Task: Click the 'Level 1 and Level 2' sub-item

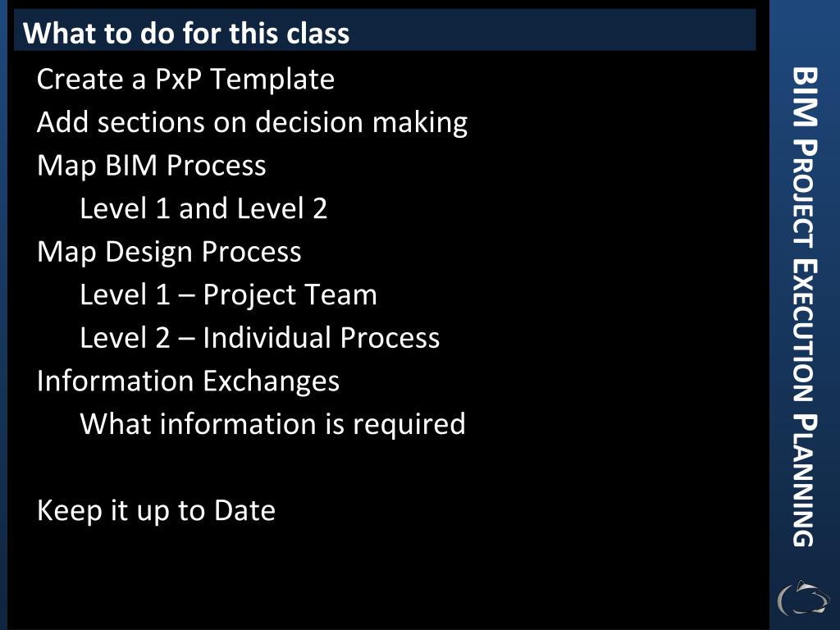Action: click(x=203, y=208)
